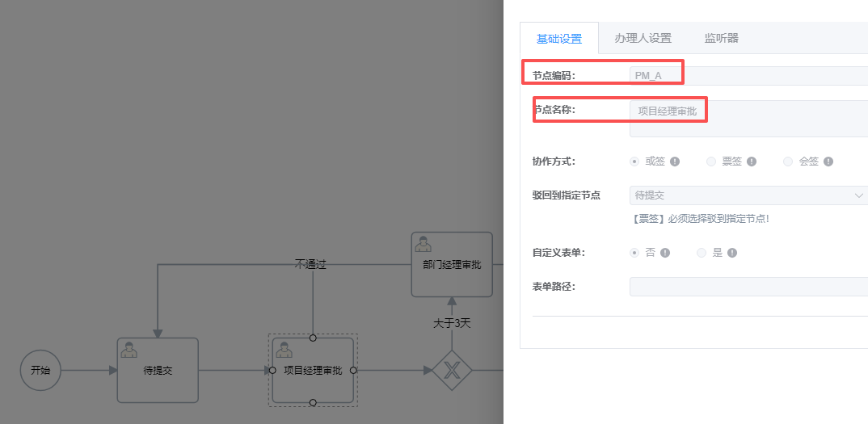The image size is (868, 424).
Task: Click the user icon on 项目经理审批 node
Action: [x=284, y=350]
